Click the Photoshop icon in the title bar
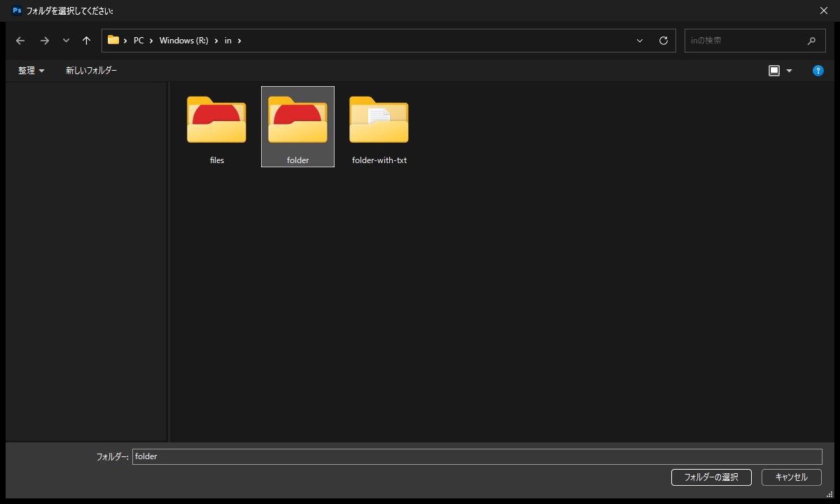 tap(17, 10)
